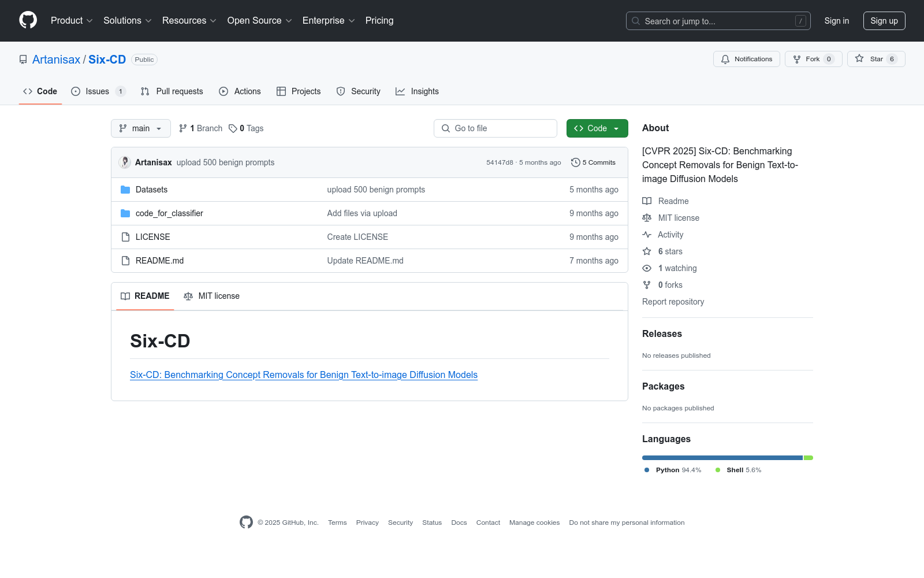Open the Artanisax owner profile link

[x=56, y=60]
